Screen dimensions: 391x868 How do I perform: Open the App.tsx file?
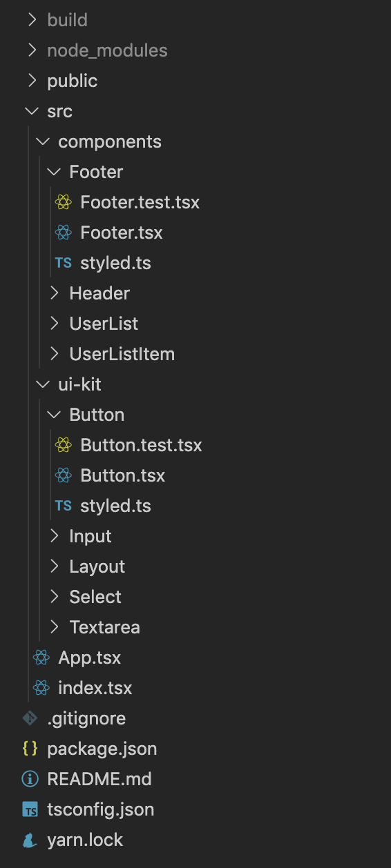(89, 658)
